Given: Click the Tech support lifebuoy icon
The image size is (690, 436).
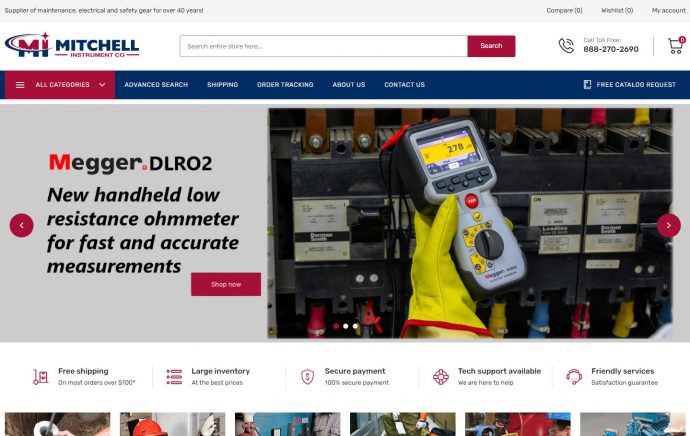Looking at the screenshot, I should [440, 377].
